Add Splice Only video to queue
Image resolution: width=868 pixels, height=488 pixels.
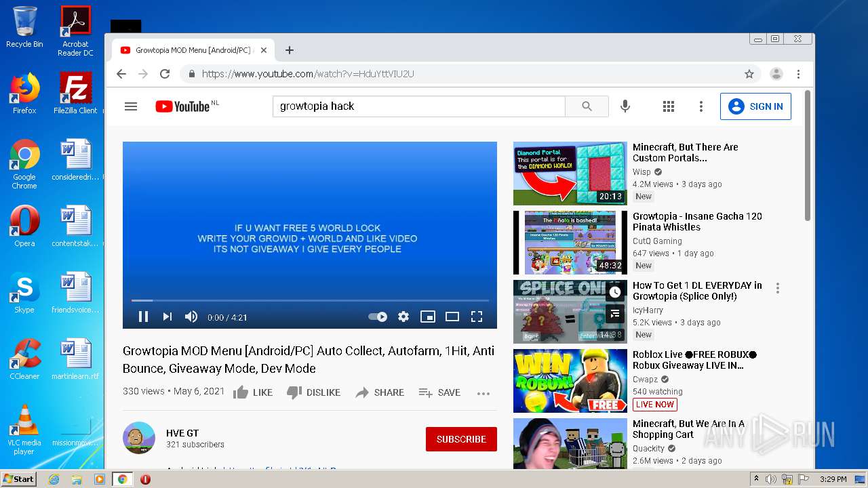pyautogui.click(x=614, y=314)
